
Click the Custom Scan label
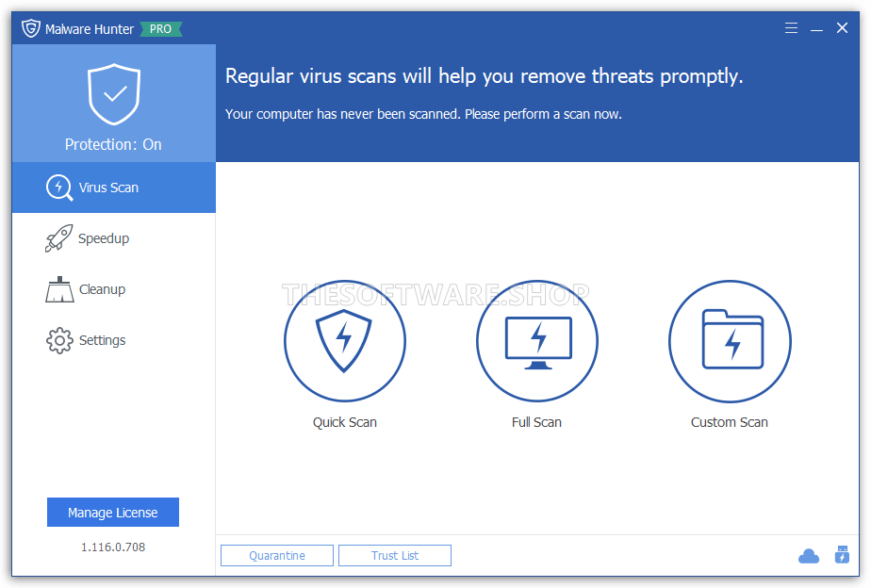(730, 422)
